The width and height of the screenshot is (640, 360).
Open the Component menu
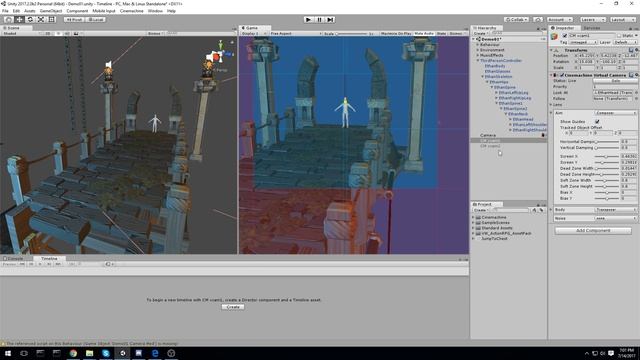(77, 11)
